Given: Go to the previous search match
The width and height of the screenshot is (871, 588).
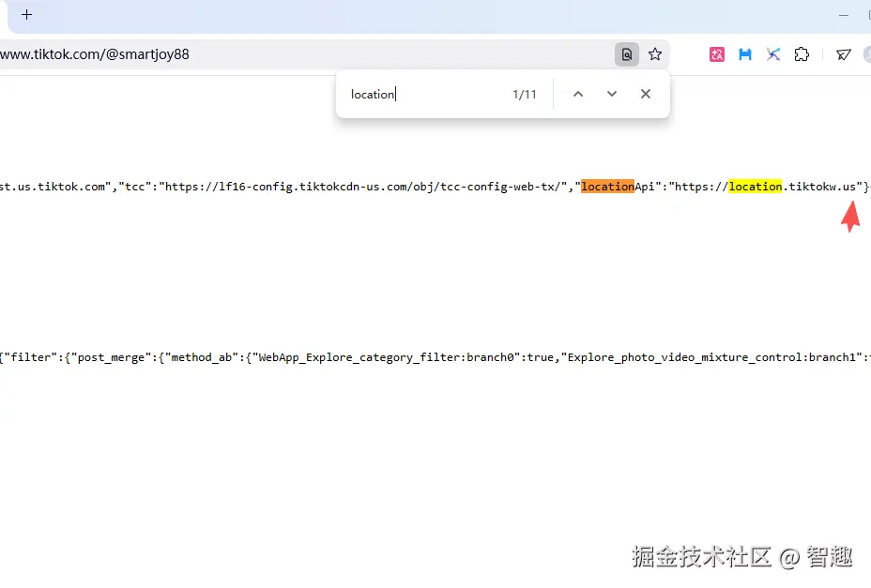Looking at the screenshot, I should 577,94.
